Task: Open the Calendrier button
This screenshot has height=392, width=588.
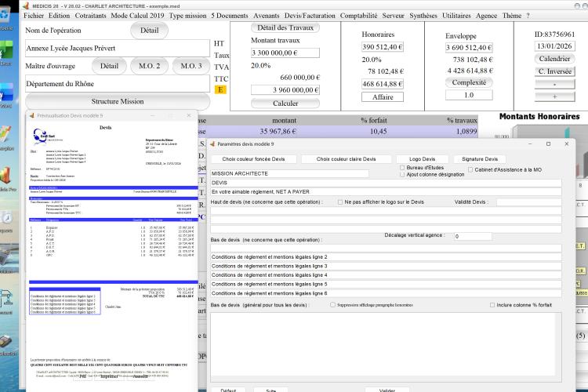Action: coord(554,59)
